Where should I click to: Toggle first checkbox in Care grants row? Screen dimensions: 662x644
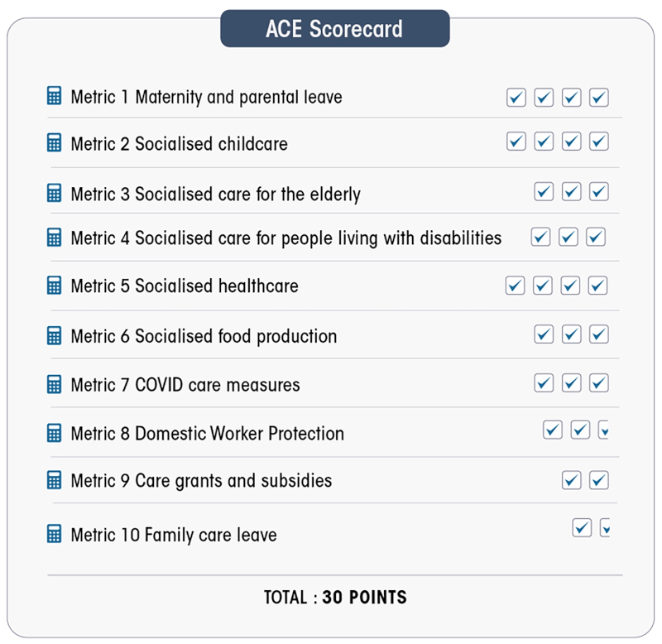point(571,480)
